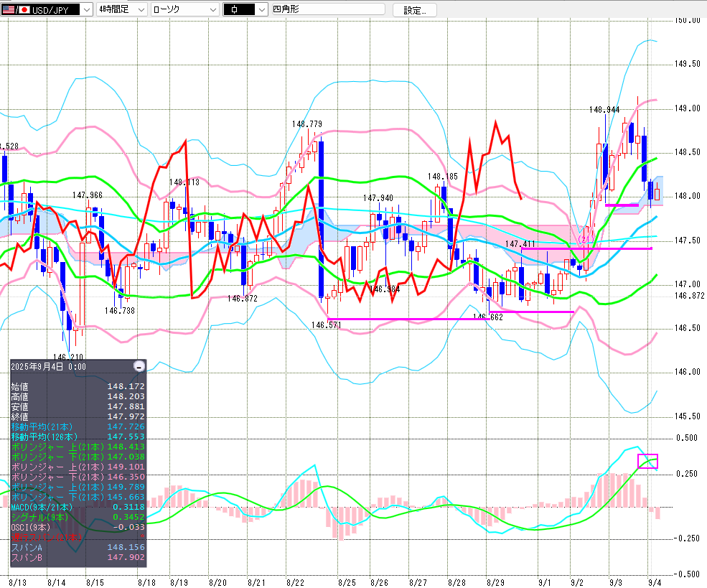Select the MACD(9本/21本) 0.3118 row
The height and width of the screenshot is (588, 707).
pos(78,507)
